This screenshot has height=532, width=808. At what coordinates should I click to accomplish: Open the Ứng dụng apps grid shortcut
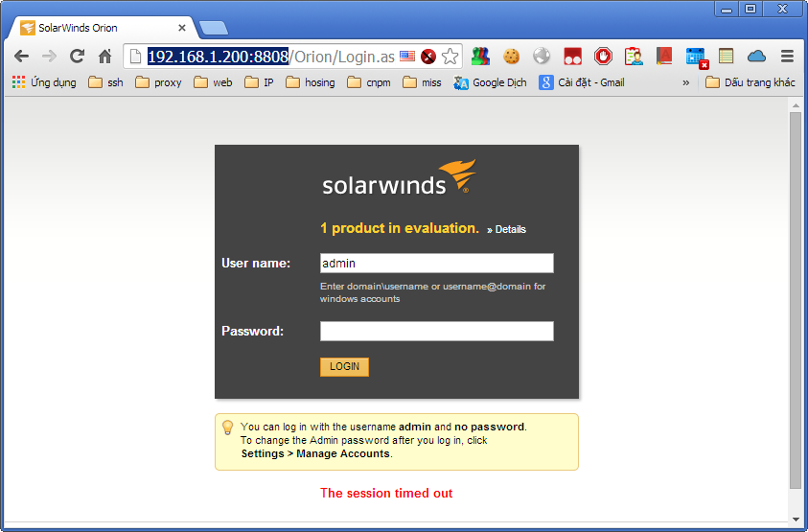[x=44, y=82]
